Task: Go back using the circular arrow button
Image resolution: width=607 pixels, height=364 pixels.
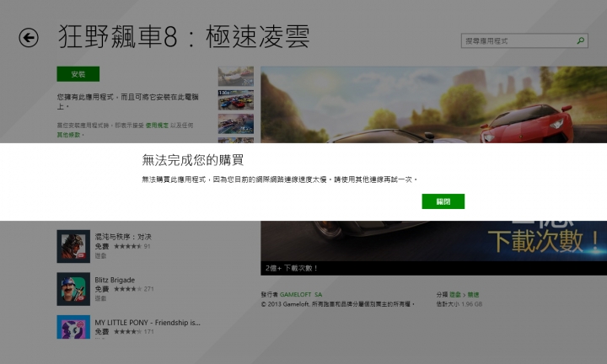Action: point(29,38)
